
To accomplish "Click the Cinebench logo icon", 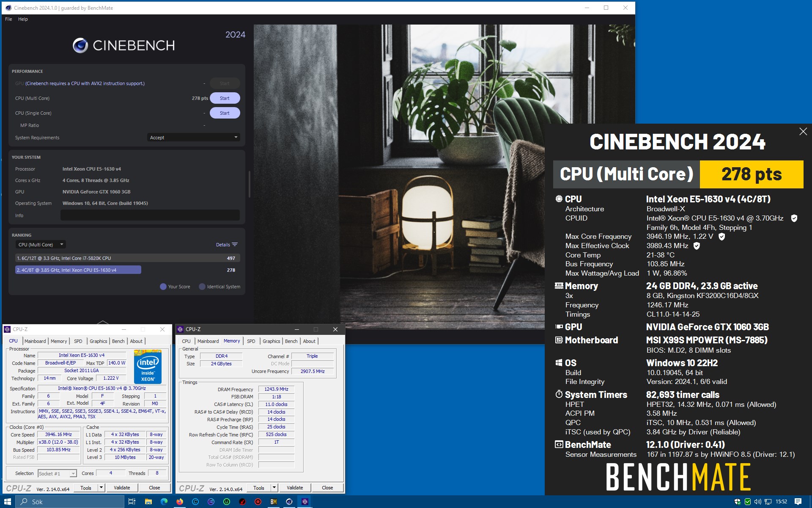I will [80, 45].
